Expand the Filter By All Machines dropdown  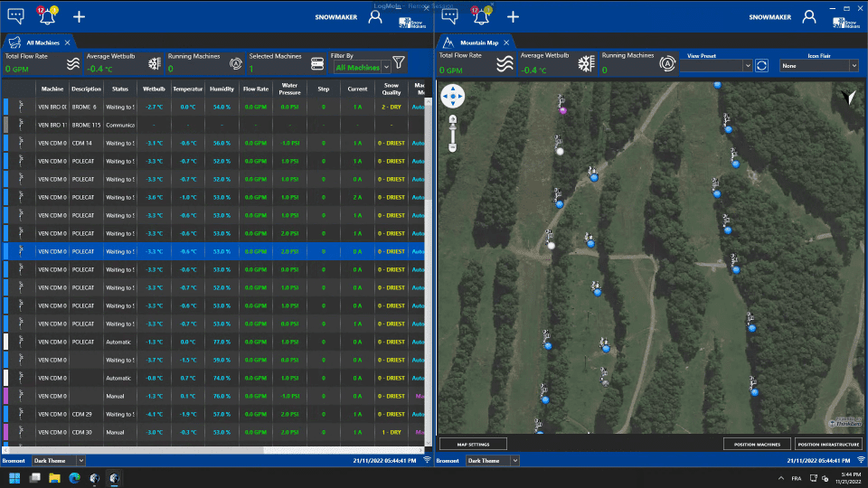tap(386, 67)
